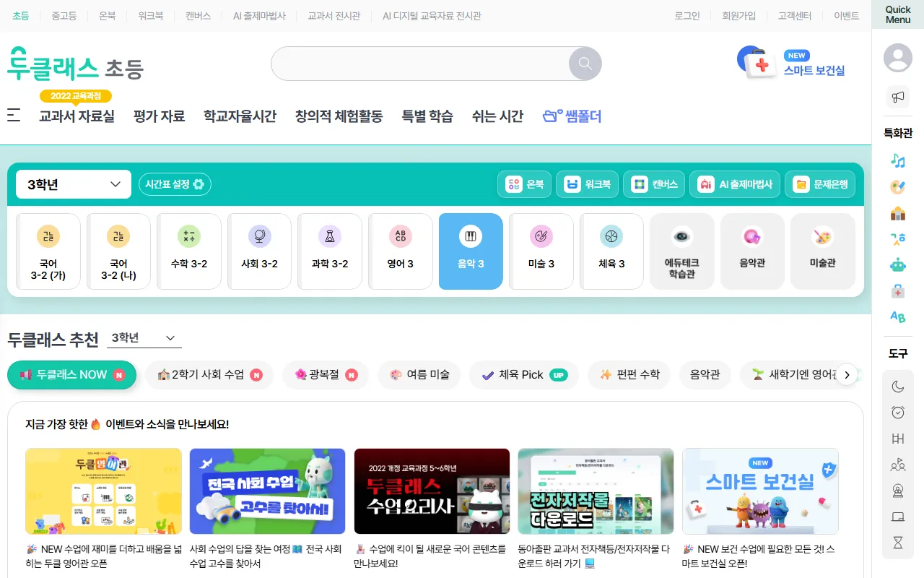Select the 영어 3 subject card
This screenshot has width=924, height=578.
(401, 251)
